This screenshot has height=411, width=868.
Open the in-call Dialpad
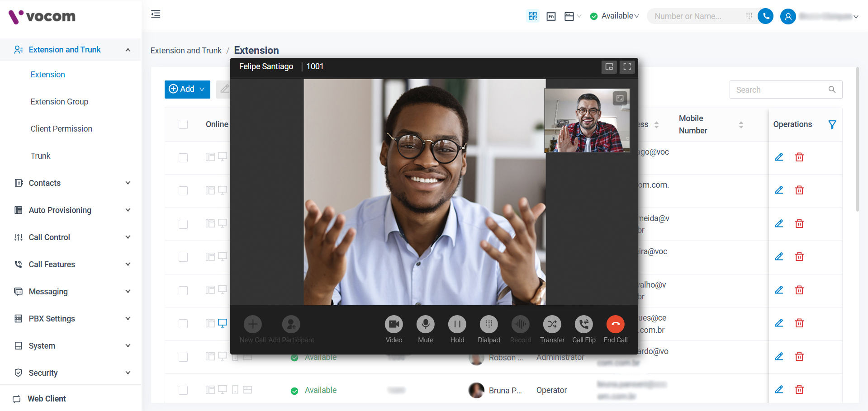tap(489, 324)
